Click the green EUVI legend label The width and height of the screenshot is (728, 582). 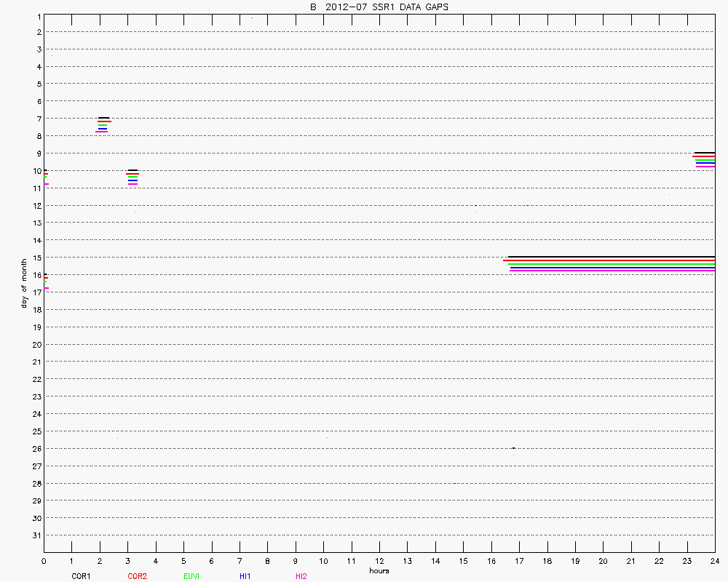191,576
